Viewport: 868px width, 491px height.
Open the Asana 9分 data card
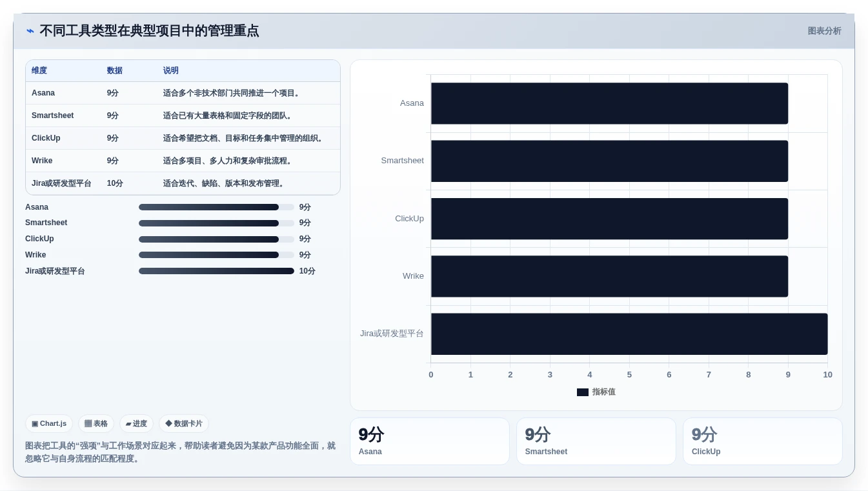coord(430,441)
